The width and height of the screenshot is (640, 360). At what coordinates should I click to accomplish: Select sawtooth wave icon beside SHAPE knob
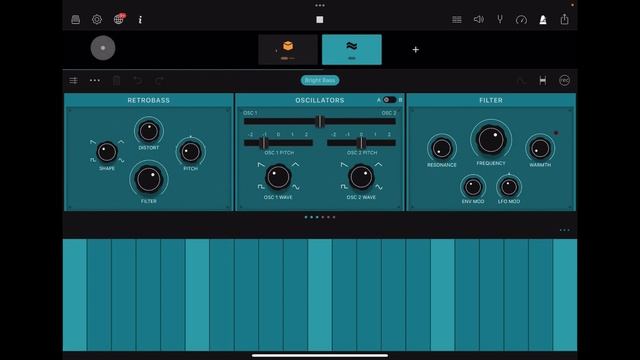(x=93, y=142)
